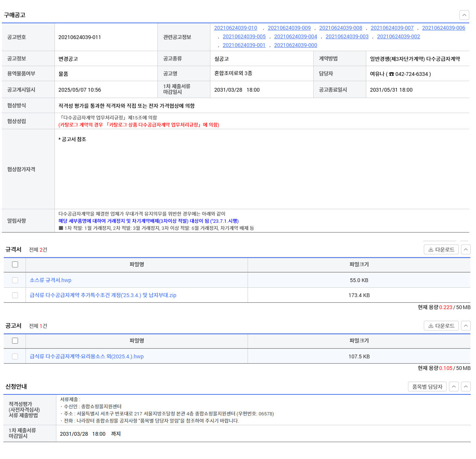Open related notice 20210624039-000
Screen dimensions: 476x459
[295, 45]
